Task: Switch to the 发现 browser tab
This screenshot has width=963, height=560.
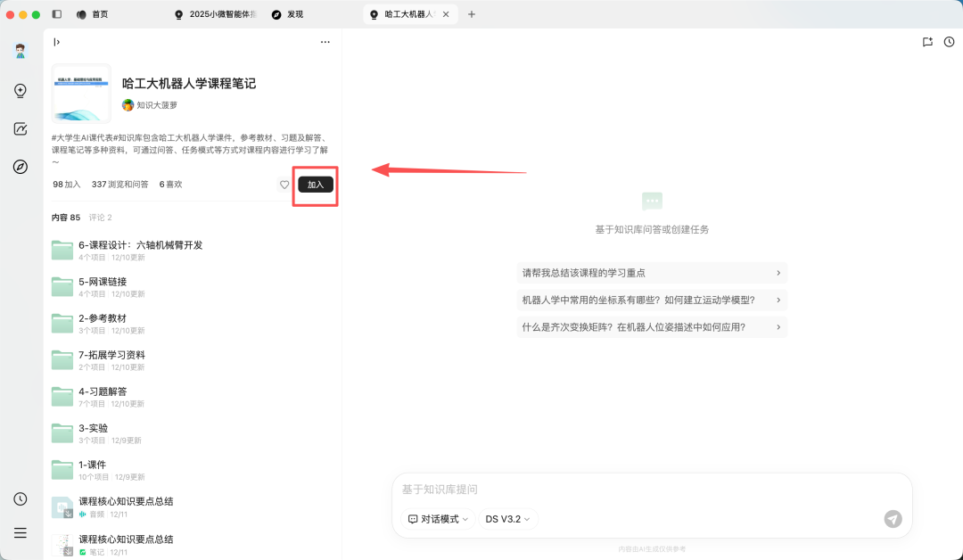Action: pyautogui.click(x=287, y=13)
